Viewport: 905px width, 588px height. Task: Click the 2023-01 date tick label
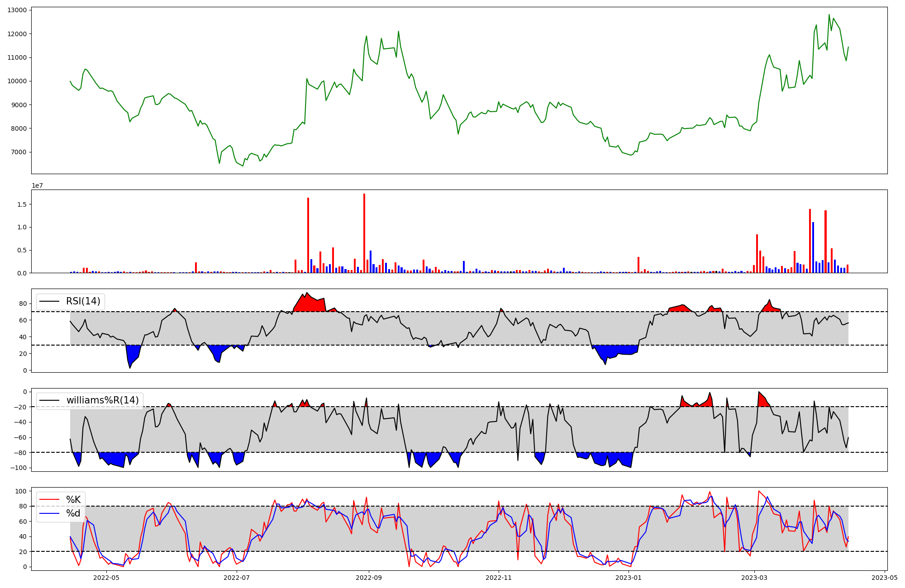pos(629,578)
